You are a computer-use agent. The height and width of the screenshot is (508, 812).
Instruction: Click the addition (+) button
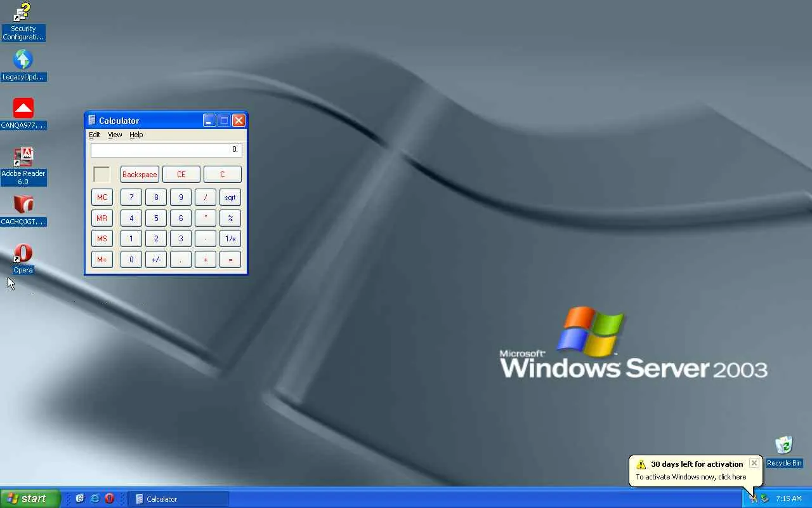pos(206,260)
